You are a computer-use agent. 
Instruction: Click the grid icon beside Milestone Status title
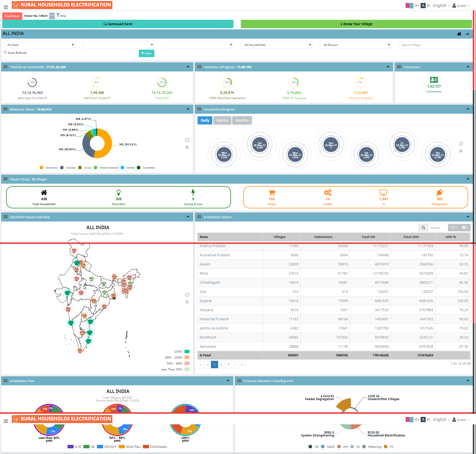tap(5, 109)
